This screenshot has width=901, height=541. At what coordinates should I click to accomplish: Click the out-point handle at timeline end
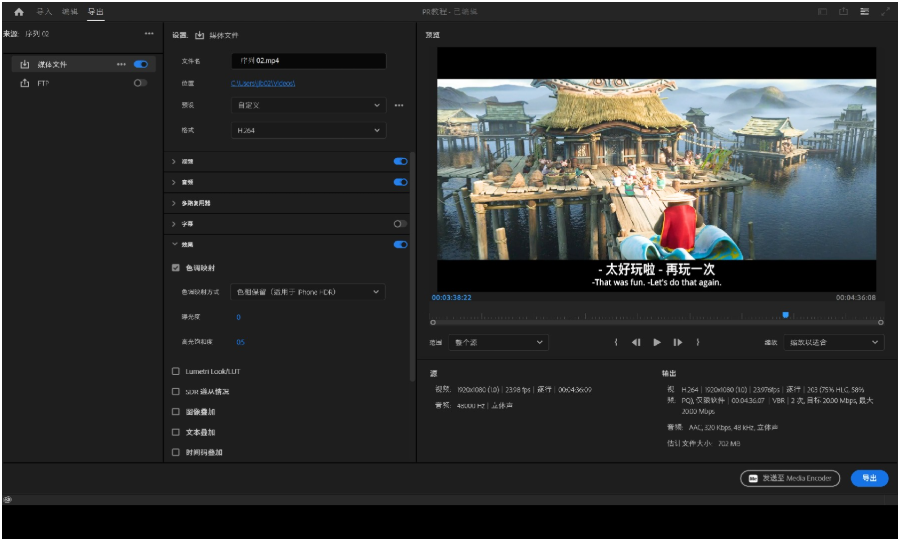[x=880, y=323]
